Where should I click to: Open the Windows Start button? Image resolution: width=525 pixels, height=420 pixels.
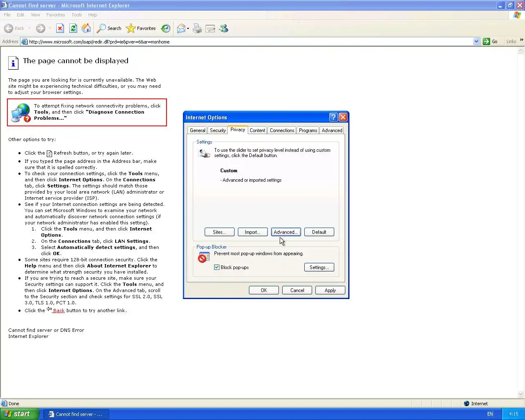click(x=20, y=414)
